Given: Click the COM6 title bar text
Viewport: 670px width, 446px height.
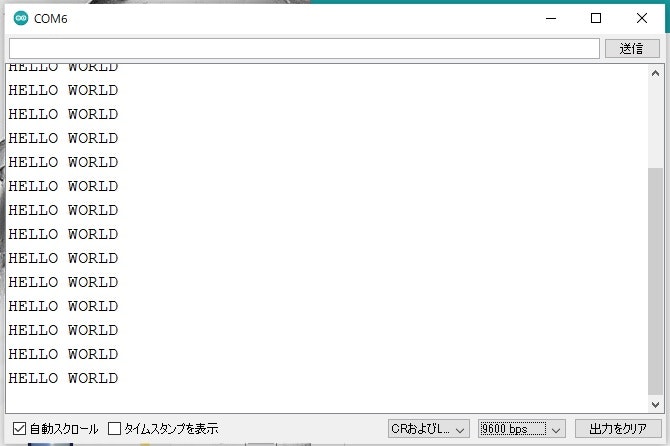Looking at the screenshot, I should point(50,19).
